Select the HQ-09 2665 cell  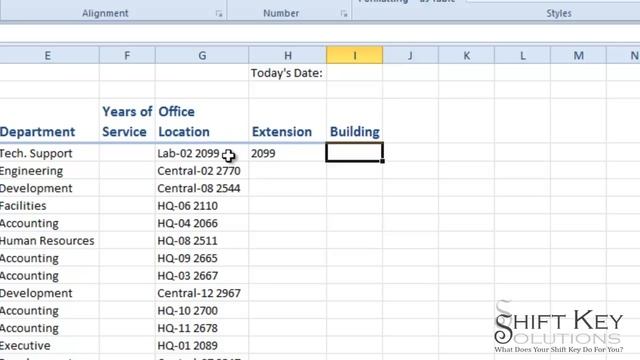(x=202, y=258)
